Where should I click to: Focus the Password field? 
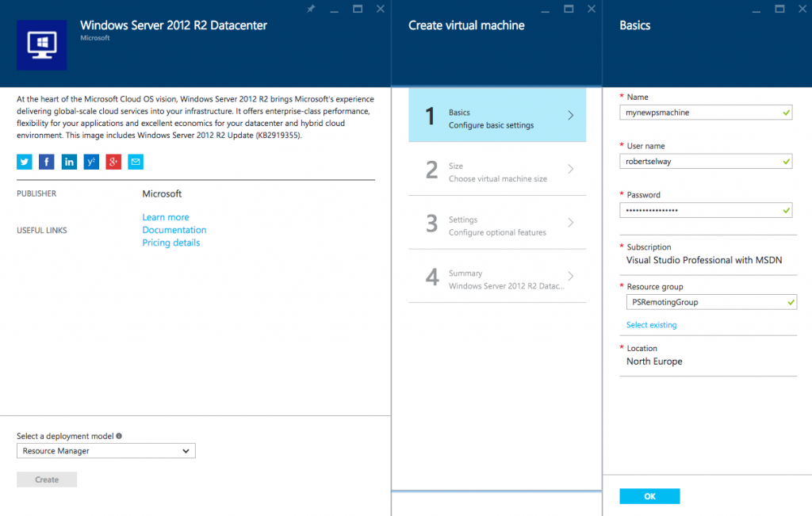[x=700, y=210]
